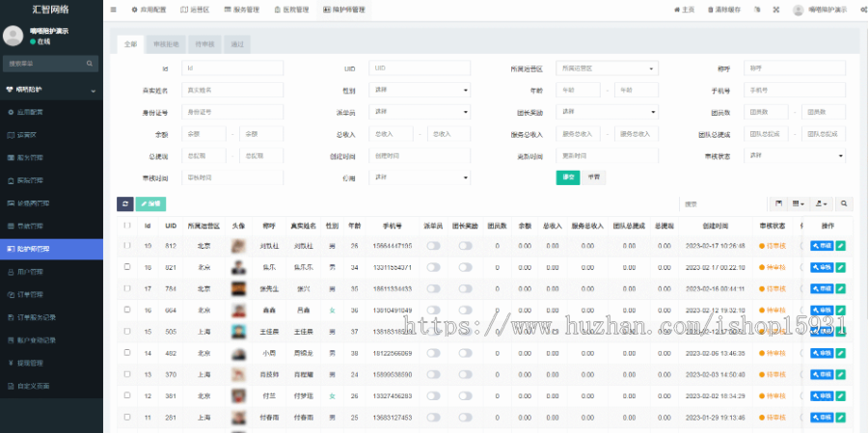Click green pencil edit icon for Id 19
Screen dimensions: 868x433
pos(841,245)
